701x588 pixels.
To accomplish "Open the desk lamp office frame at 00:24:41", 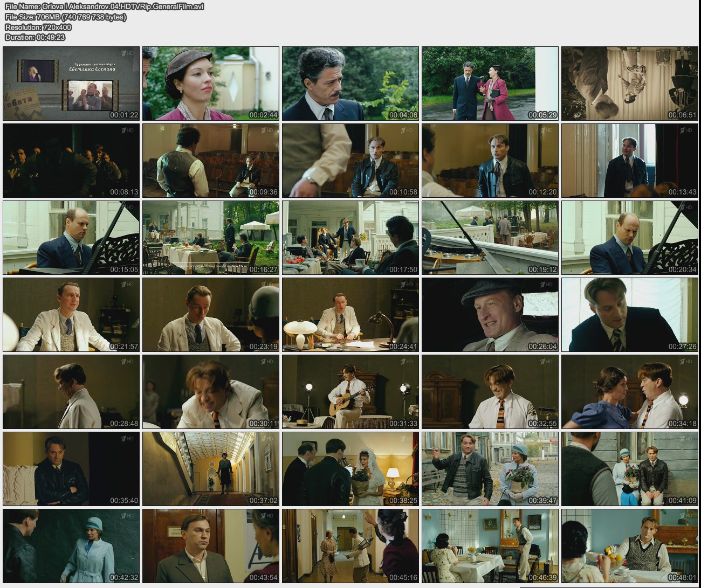I will pos(350,315).
